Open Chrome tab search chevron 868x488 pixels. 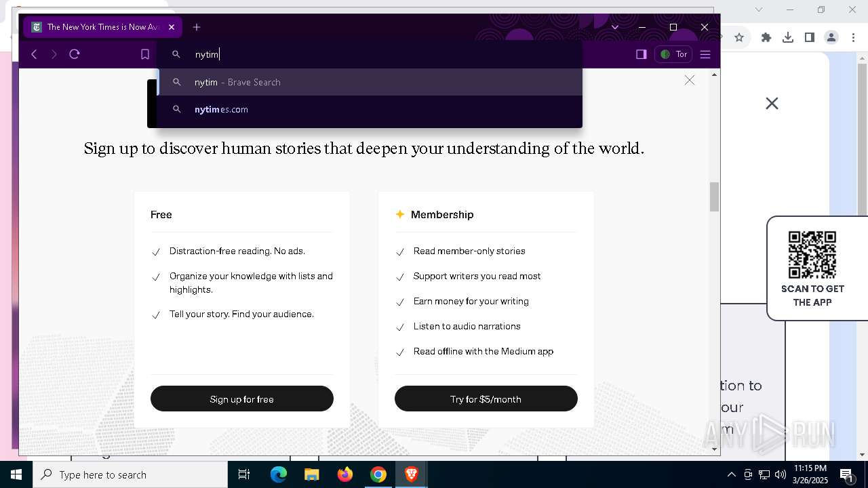759,9
